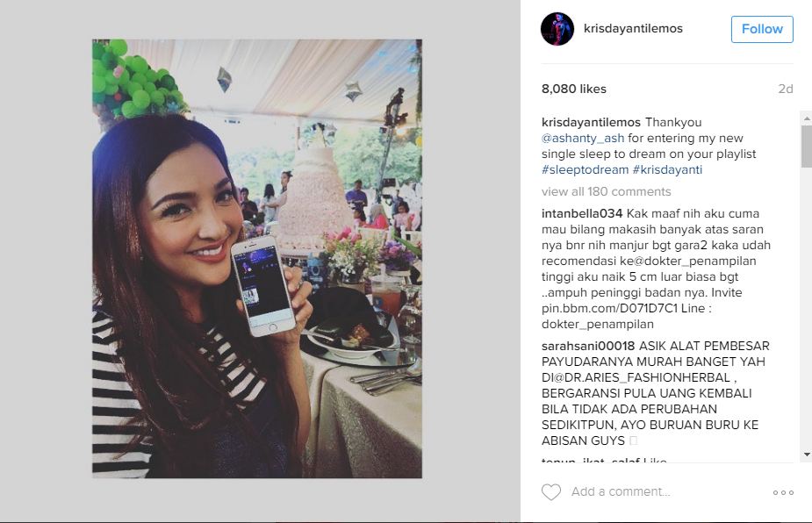Open the #krisdayanti hashtag
Screen dimensions: 812x523
[667, 170]
